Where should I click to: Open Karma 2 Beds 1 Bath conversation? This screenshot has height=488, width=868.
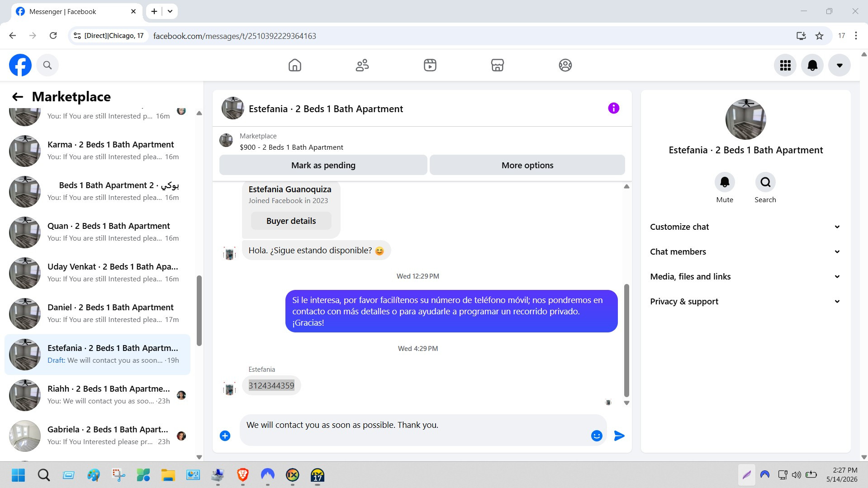pyautogui.click(x=97, y=151)
